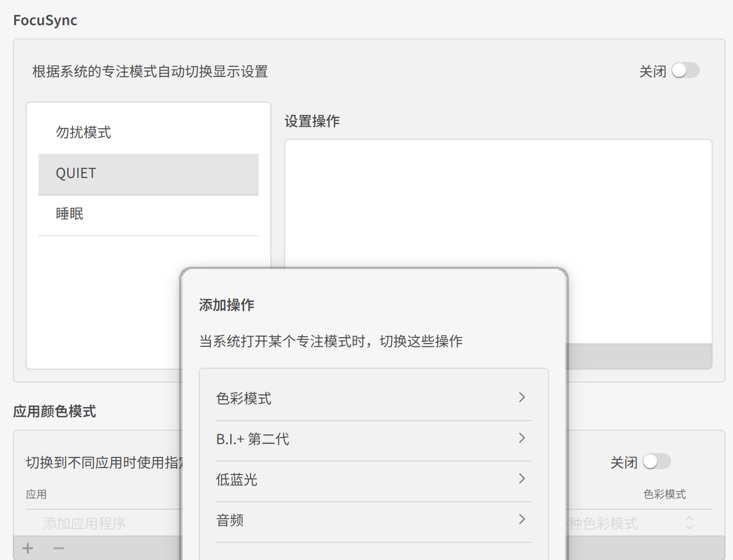Viewport: 733px width, 560px height.
Task: Open the 低蓝光 action submenu
Action: point(374,480)
